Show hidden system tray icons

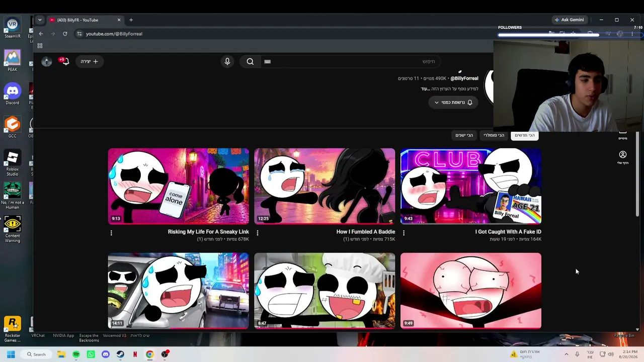click(x=567, y=354)
